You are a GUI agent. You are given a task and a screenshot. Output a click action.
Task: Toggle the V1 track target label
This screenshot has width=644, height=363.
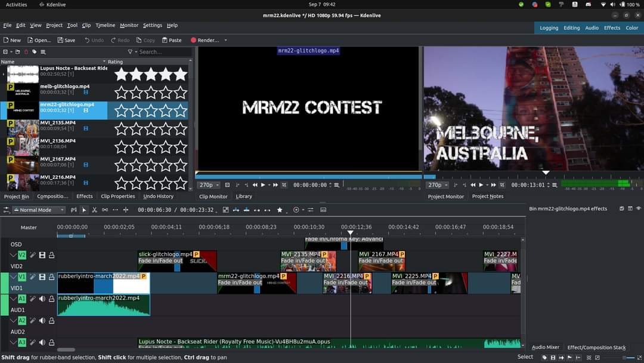coord(22,276)
